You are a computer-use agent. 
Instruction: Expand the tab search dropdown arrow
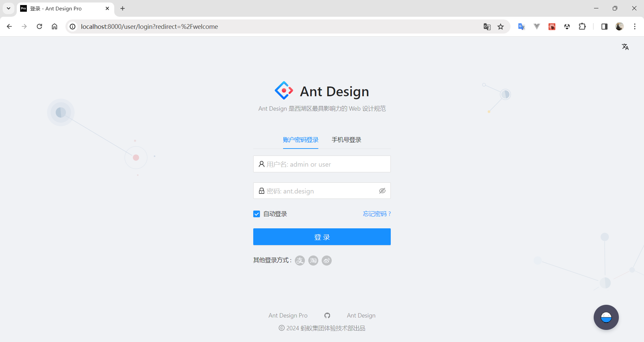[8, 8]
